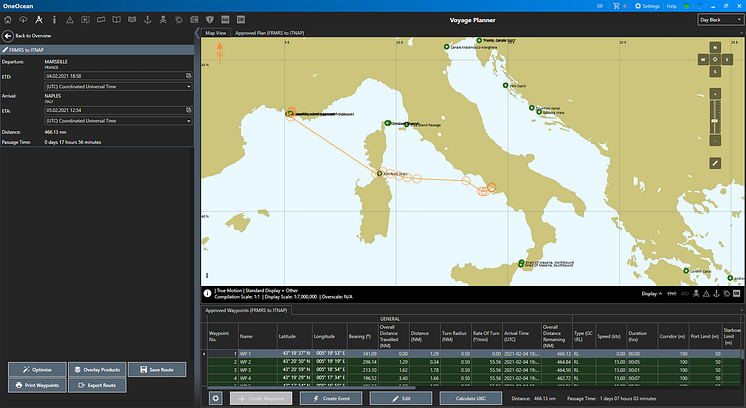Pan the map north with N button

(x=715, y=48)
